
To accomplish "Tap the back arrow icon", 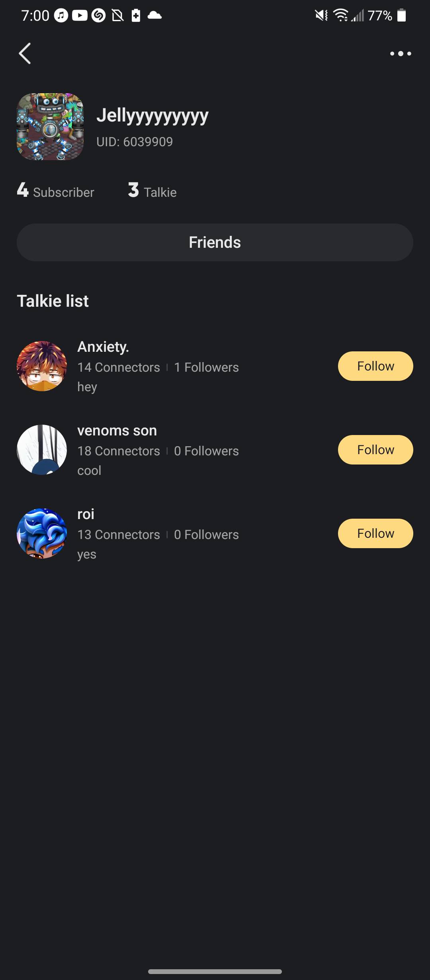I will [x=25, y=53].
